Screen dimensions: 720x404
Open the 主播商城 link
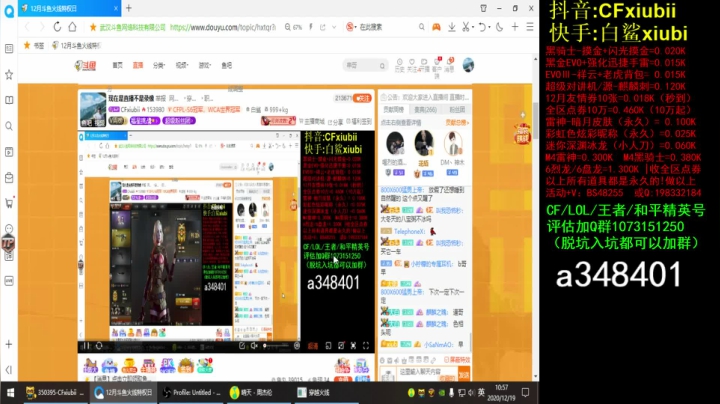point(312,122)
